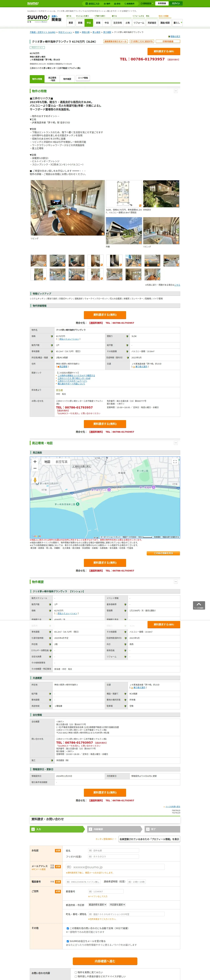Open 印刷用画面 print view
Viewport: 210px width, 980px height.
tap(168, 41)
